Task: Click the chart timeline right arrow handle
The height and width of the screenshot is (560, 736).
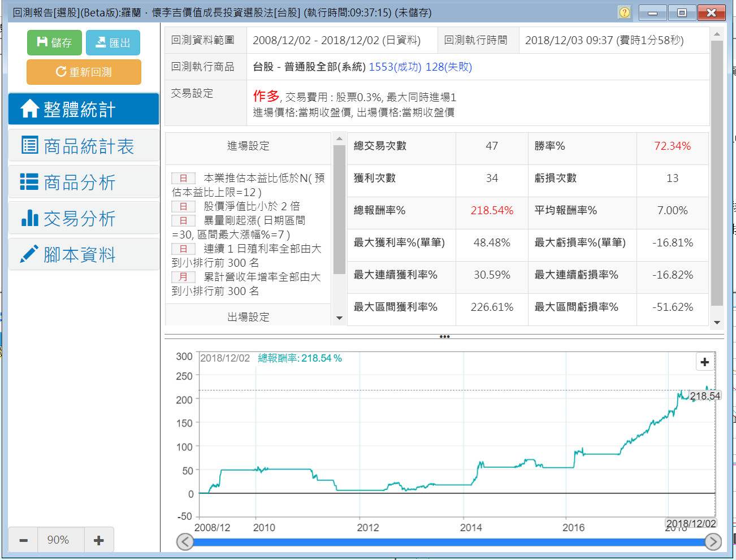Action: (713, 542)
